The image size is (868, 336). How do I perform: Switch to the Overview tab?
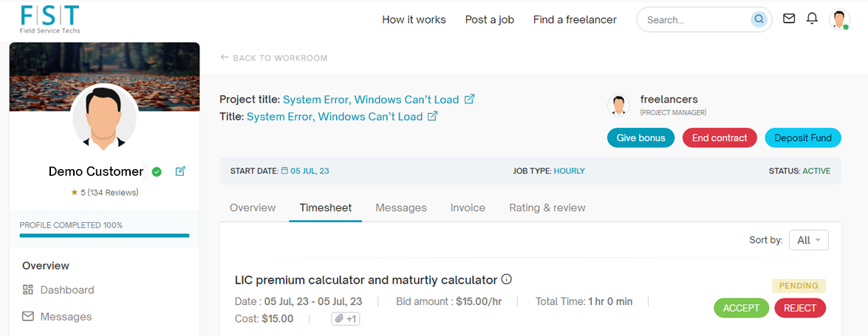click(x=253, y=208)
